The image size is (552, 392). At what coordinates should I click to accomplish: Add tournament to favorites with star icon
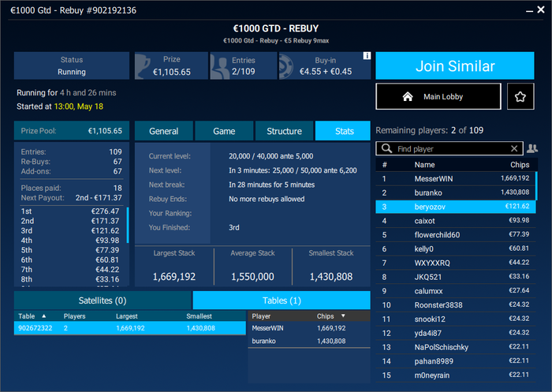click(520, 96)
